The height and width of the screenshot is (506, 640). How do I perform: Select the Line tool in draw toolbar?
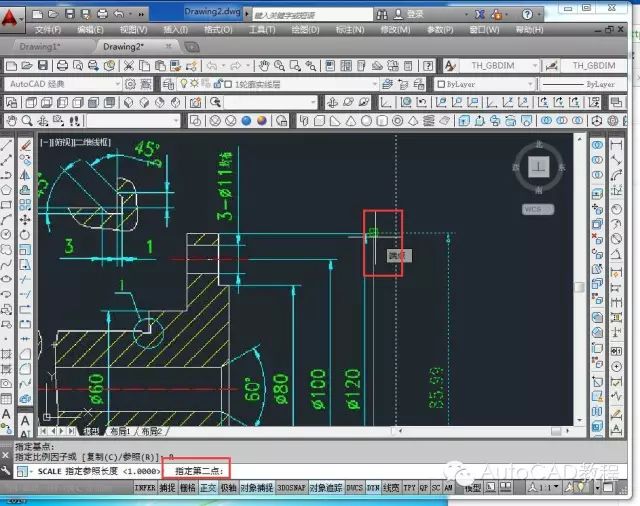tap(6, 144)
